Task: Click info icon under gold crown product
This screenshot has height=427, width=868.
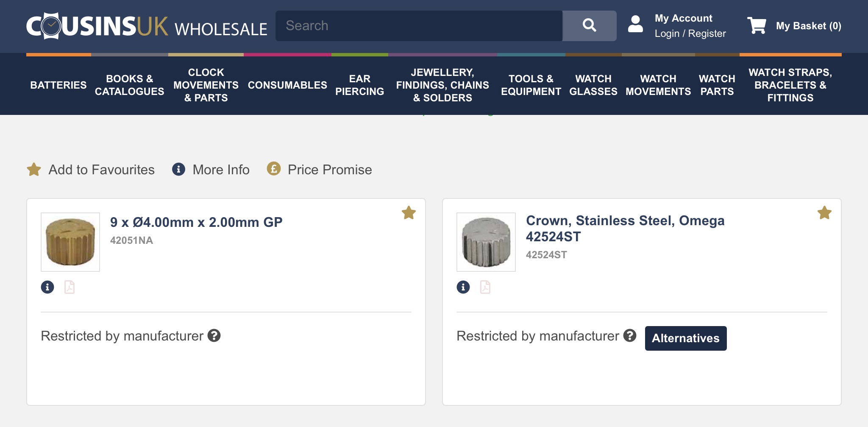Action: pyautogui.click(x=47, y=287)
